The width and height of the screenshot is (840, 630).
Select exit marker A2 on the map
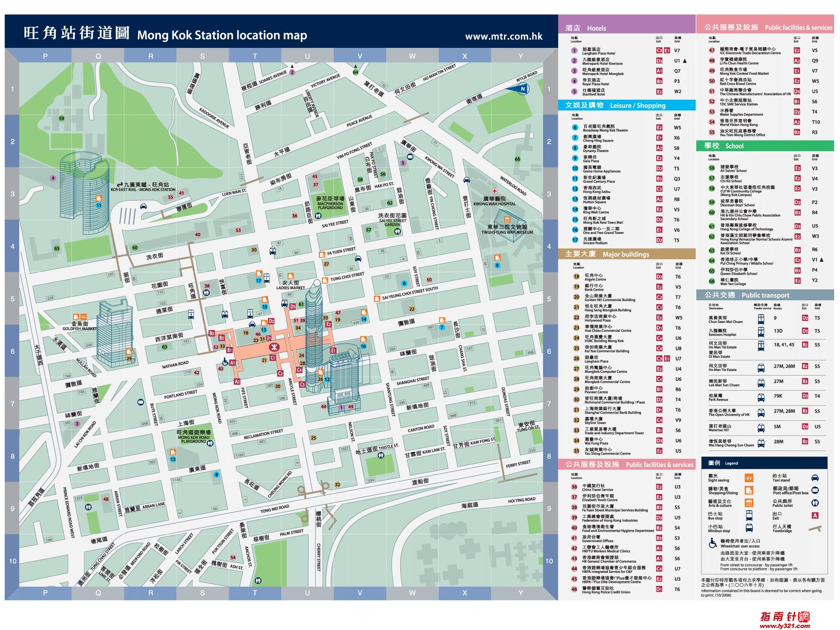click(237, 381)
